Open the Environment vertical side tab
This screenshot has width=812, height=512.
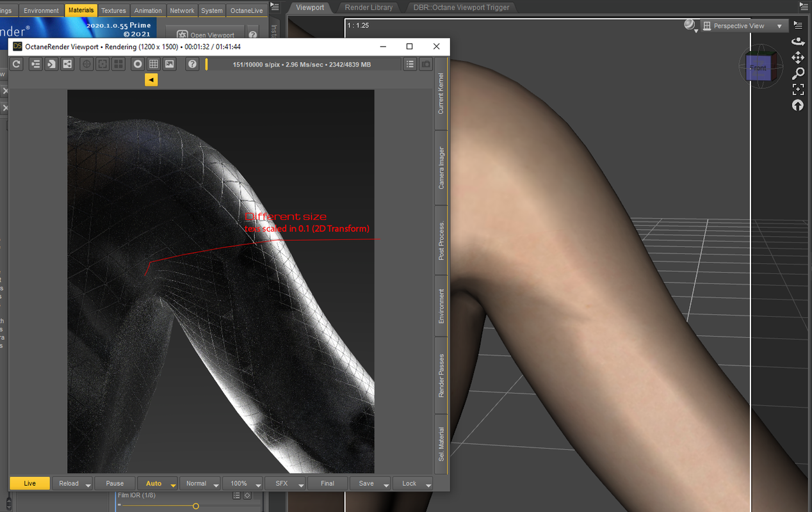point(441,306)
